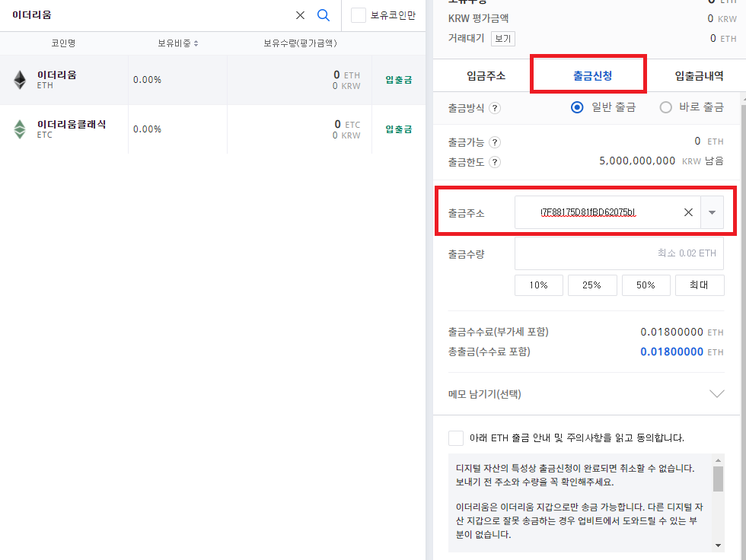The image size is (746, 560).
Task: Open help icon next to 출금가능
Action: click(495, 142)
